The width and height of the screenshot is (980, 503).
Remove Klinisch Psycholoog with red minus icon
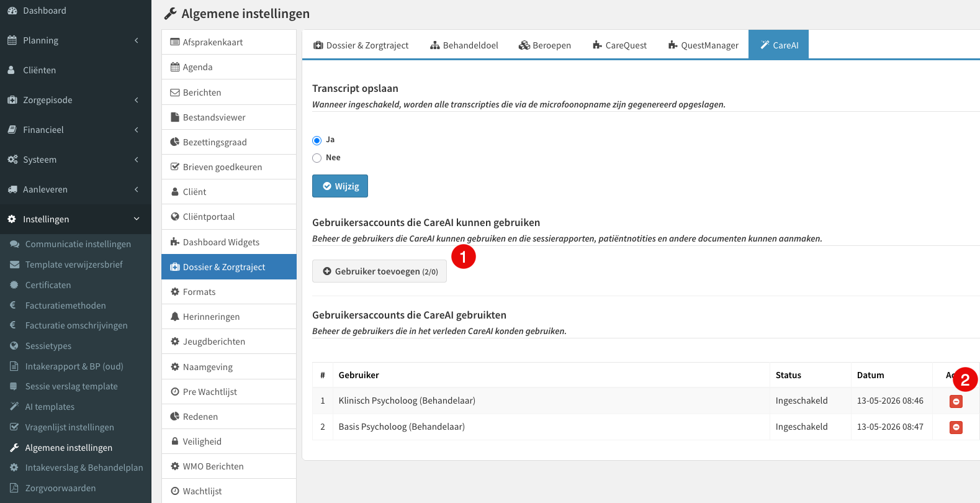pyautogui.click(x=956, y=402)
